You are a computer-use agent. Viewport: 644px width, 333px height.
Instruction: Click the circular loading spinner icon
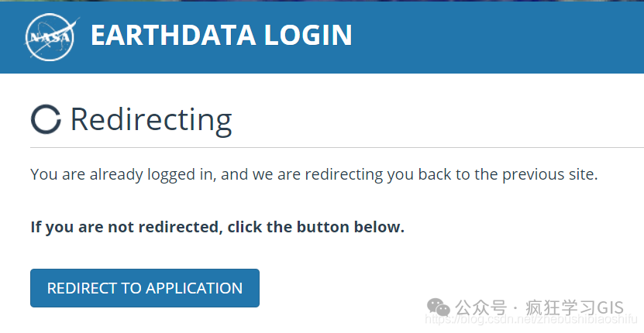(x=46, y=119)
